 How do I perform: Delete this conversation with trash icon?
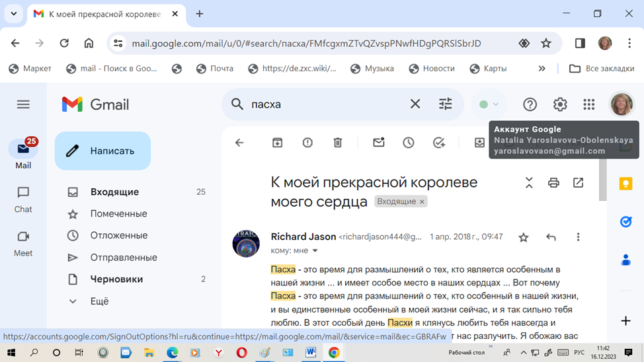338,143
